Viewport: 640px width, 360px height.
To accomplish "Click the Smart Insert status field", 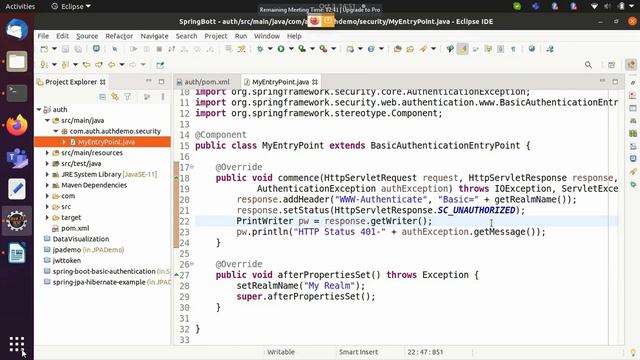I will pos(358,352).
